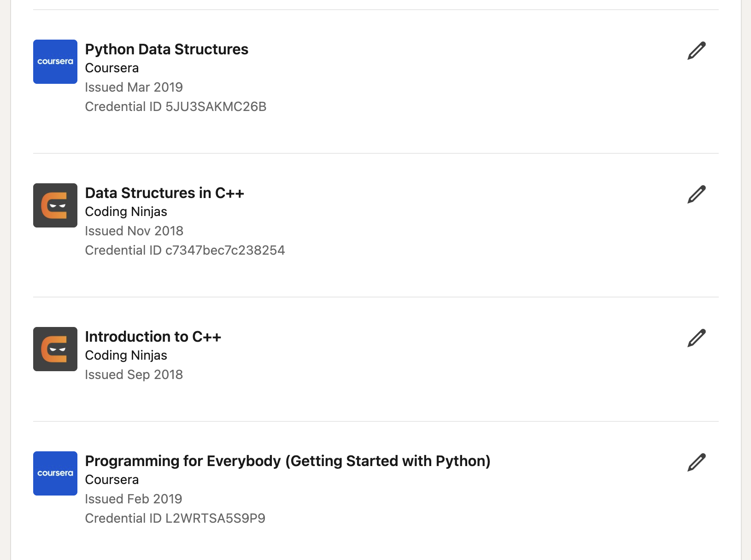Click Coursera logo beside Python Data Structures

point(55,62)
